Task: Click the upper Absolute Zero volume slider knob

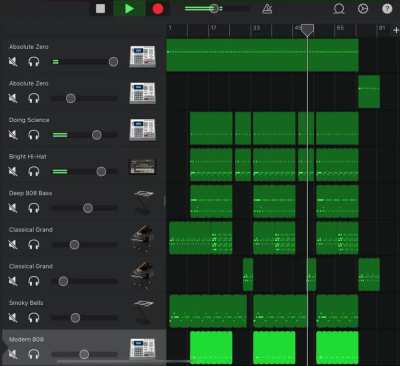Action: tap(113, 62)
